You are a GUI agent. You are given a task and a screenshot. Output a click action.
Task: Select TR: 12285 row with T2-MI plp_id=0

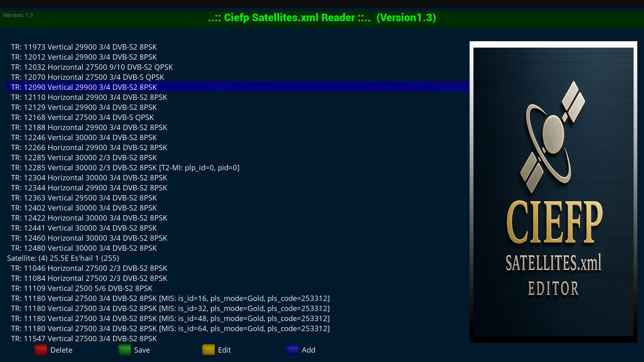tap(238, 168)
